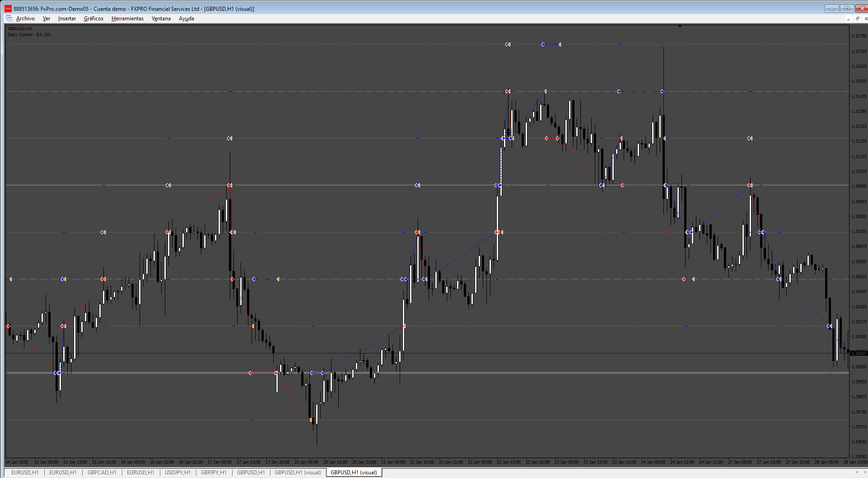Open the Insertar menu
868x478 pixels.
(x=67, y=19)
